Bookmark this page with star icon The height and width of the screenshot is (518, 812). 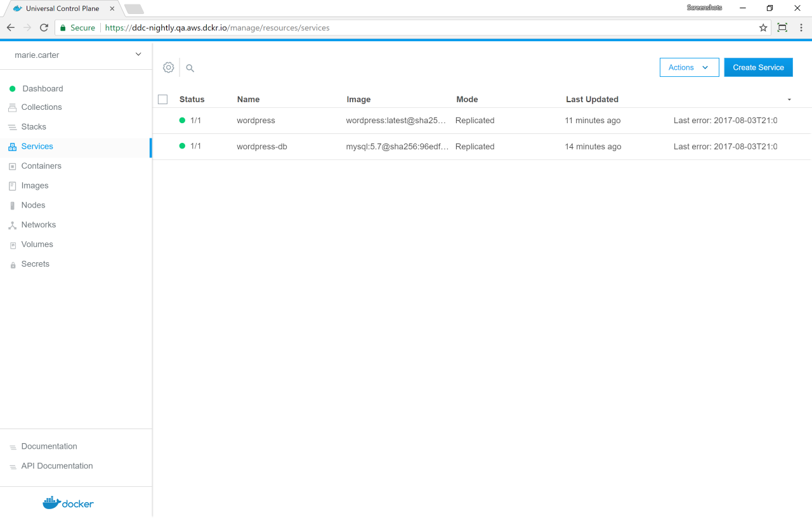763,28
